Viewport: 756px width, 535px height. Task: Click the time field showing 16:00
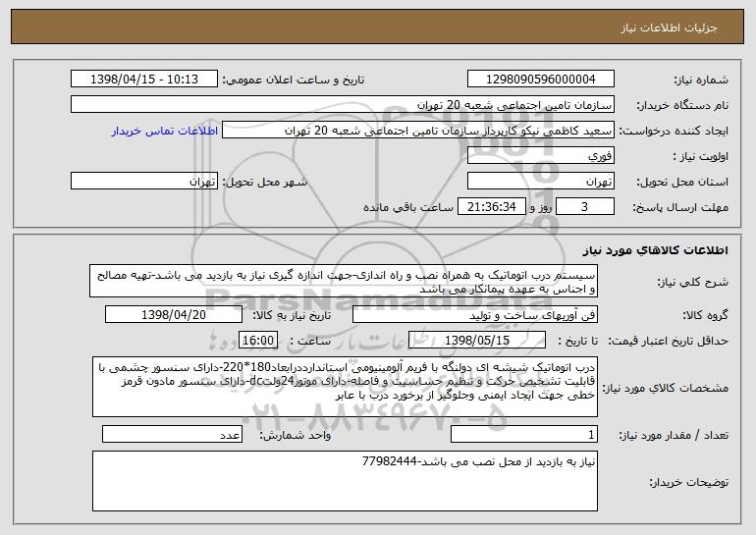(258, 340)
